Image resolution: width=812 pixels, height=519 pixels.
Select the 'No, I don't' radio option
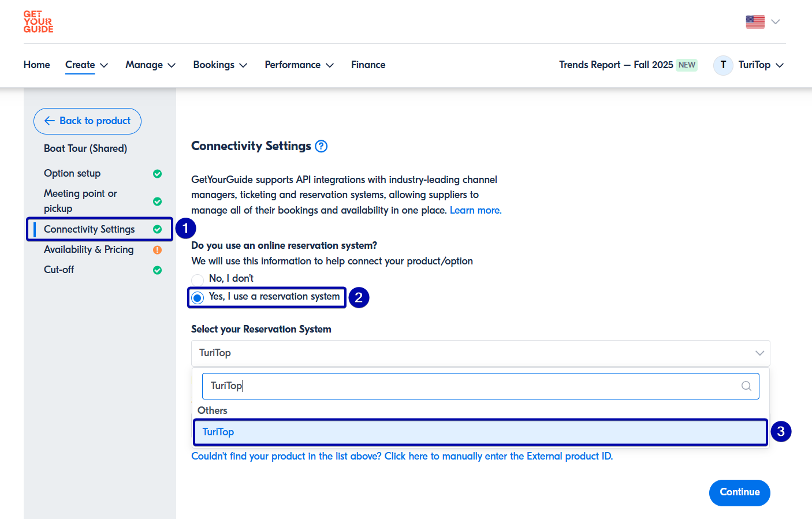click(198, 279)
